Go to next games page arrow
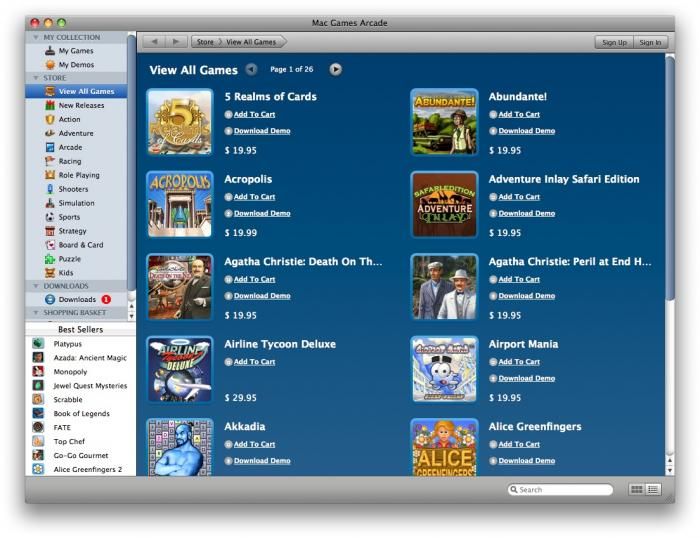Screen dimensions: 700x538 pos(336,69)
